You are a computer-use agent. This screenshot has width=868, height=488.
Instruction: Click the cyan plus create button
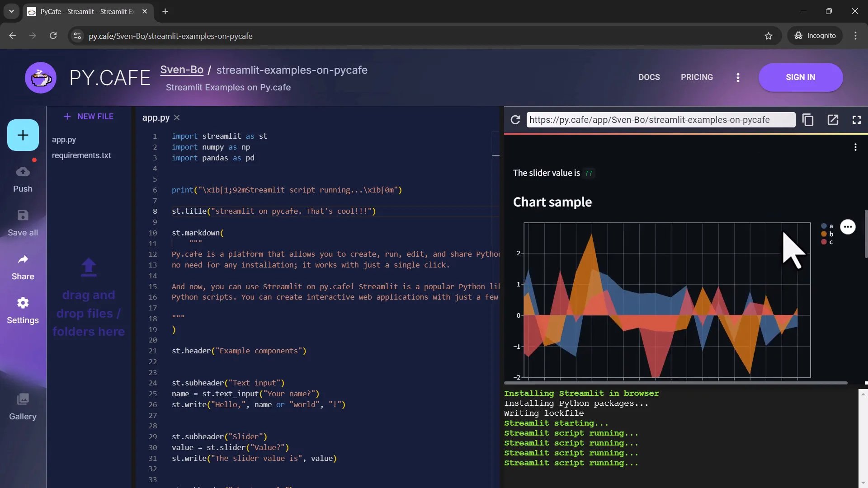[x=23, y=135]
